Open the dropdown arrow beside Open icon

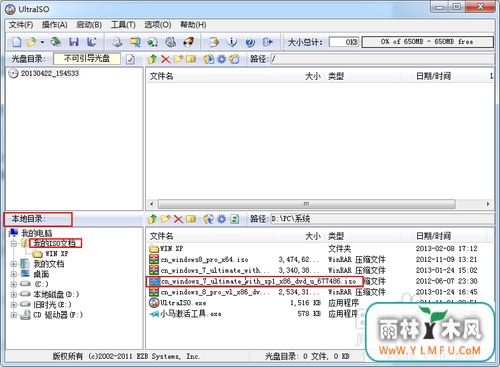pyautogui.click(x=42, y=42)
